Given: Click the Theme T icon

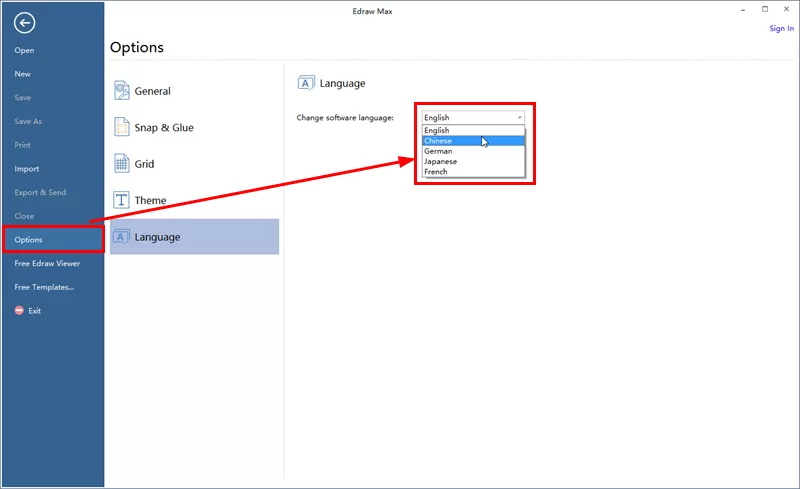Looking at the screenshot, I should [x=121, y=200].
